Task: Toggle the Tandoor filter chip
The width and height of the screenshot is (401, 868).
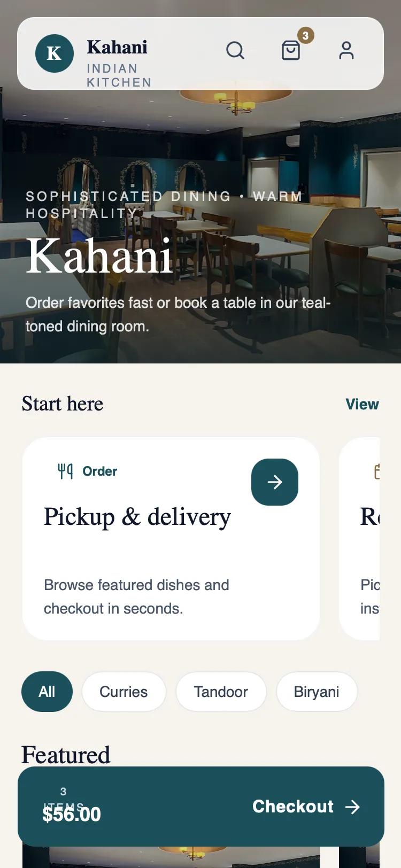Action: point(221,691)
